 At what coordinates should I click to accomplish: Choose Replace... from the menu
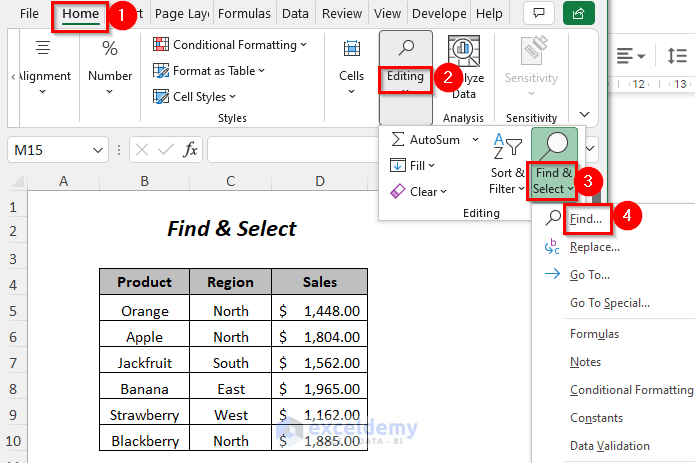pyautogui.click(x=594, y=247)
